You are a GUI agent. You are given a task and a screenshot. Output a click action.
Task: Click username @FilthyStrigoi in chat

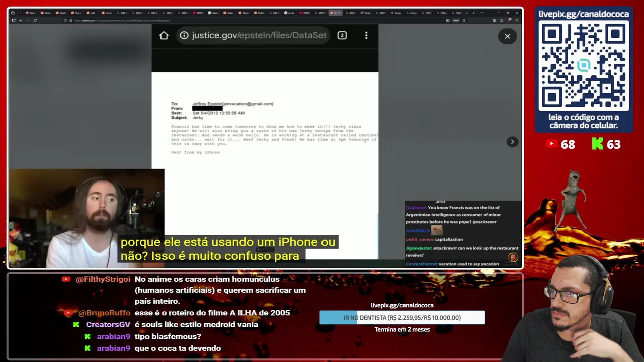[x=103, y=279]
